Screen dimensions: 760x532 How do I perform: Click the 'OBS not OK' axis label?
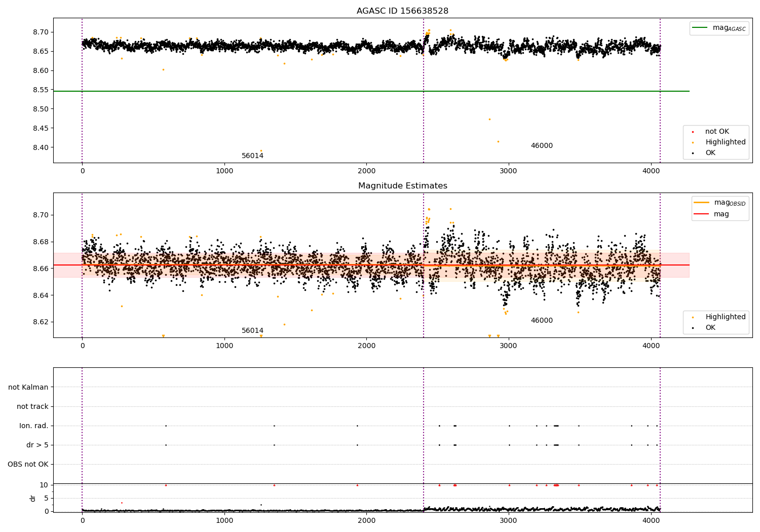(28, 465)
